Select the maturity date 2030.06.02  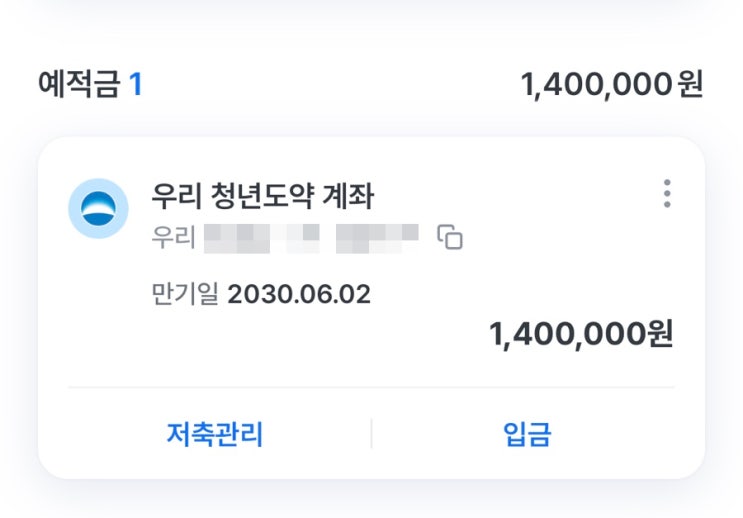click(299, 294)
